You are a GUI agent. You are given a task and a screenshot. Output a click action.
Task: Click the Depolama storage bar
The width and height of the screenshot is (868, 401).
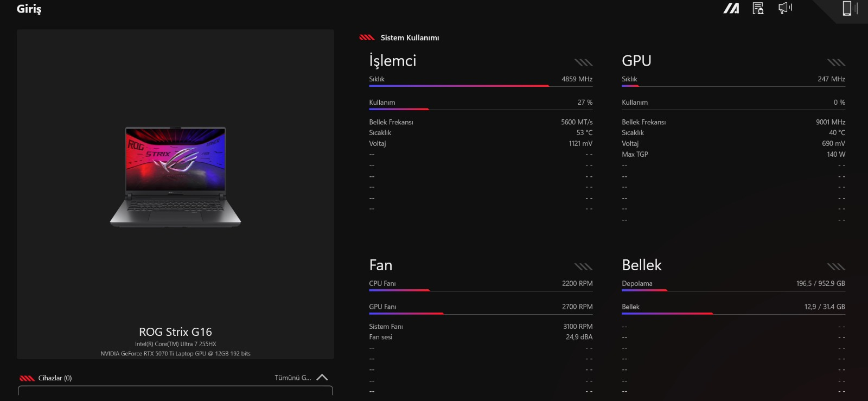coord(733,290)
